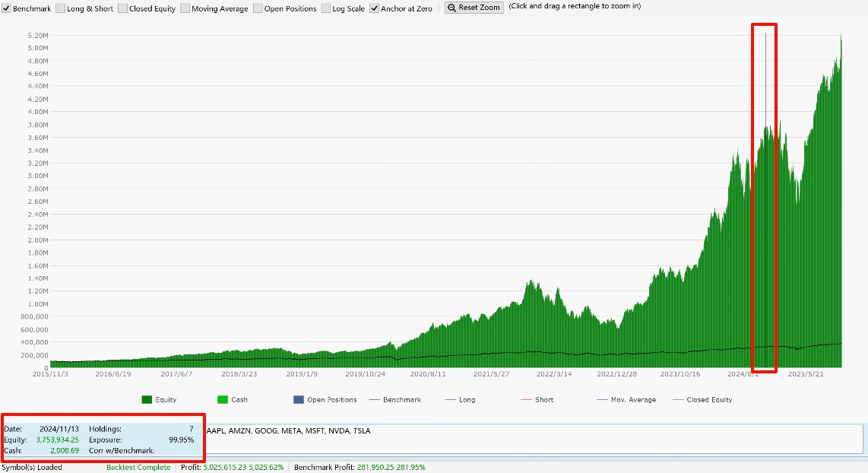Click the light green Cash legend swatch
Viewport: 868px width, 473px height.
(x=223, y=400)
